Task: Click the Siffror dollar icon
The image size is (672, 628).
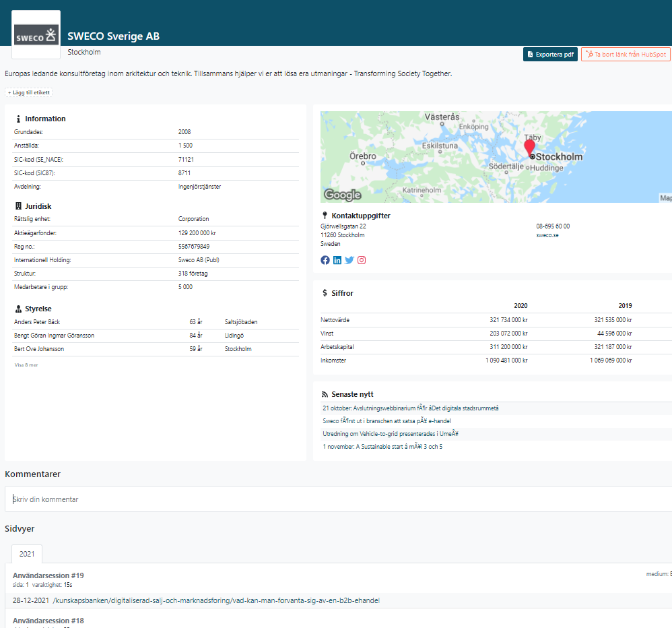Action: [x=325, y=293]
